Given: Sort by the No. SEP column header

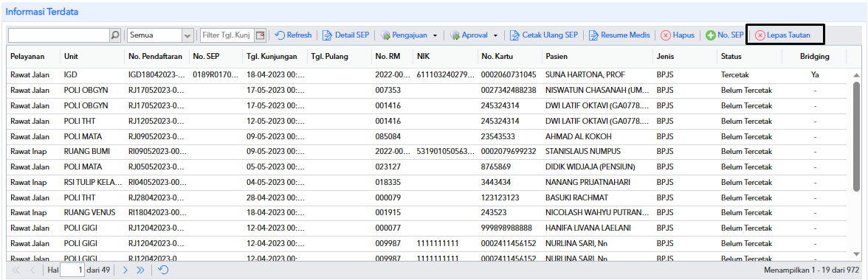Looking at the screenshot, I should click(x=216, y=56).
